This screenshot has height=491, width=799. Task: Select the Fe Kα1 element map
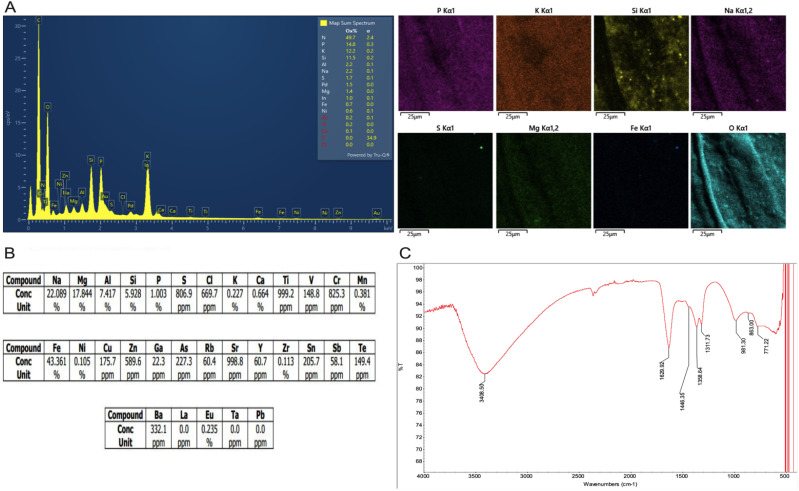click(642, 180)
